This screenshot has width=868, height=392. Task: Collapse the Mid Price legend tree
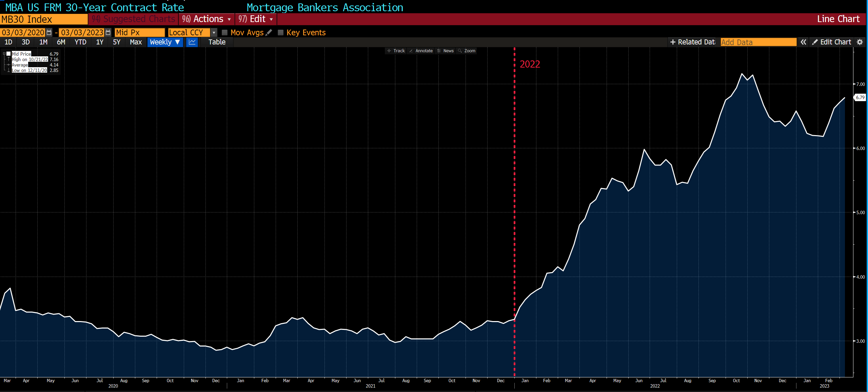click(4, 54)
